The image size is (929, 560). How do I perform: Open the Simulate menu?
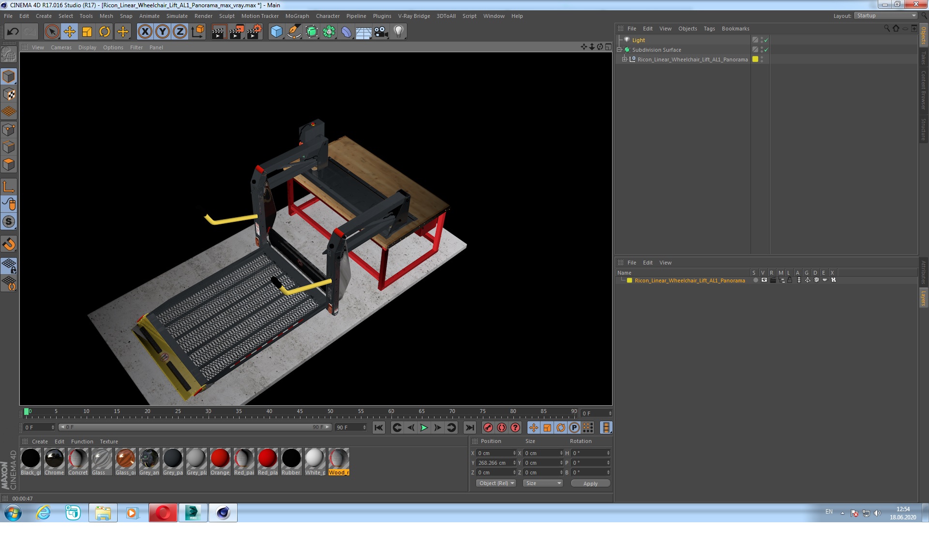click(x=177, y=16)
